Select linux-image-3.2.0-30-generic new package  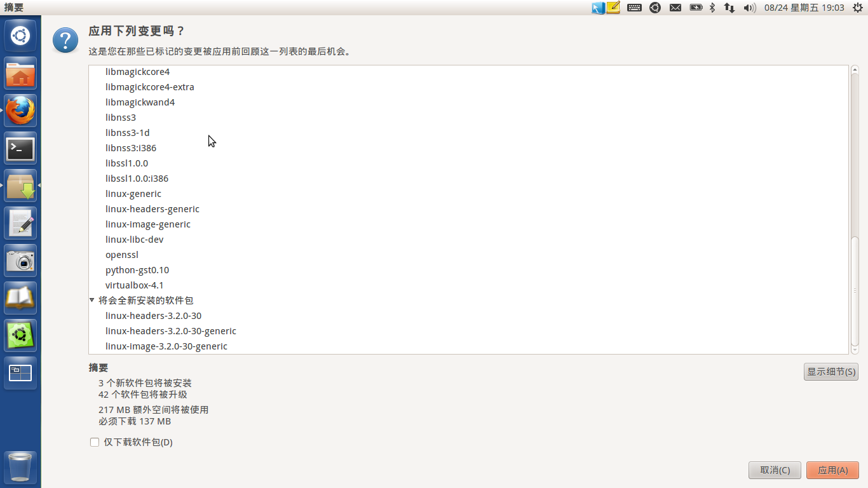pyautogui.click(x=468, y=346)
